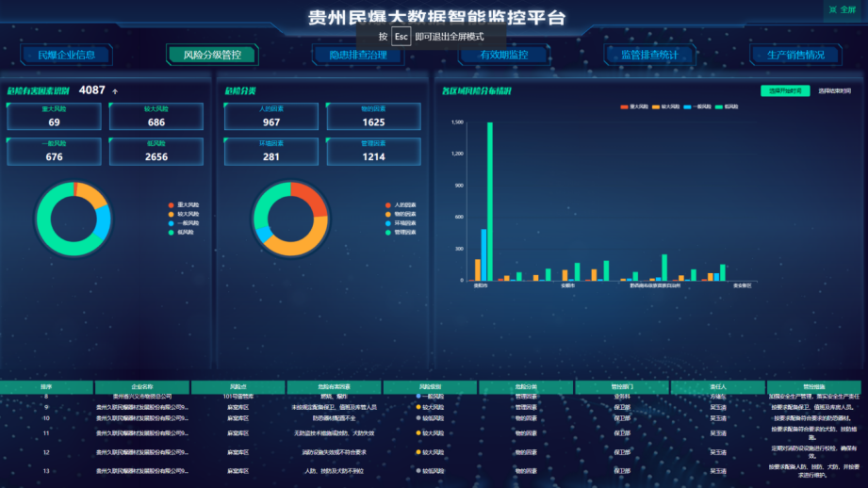
Task: Toggle 较大风险 legend above bar chart
Action: (x=667, y=107)
